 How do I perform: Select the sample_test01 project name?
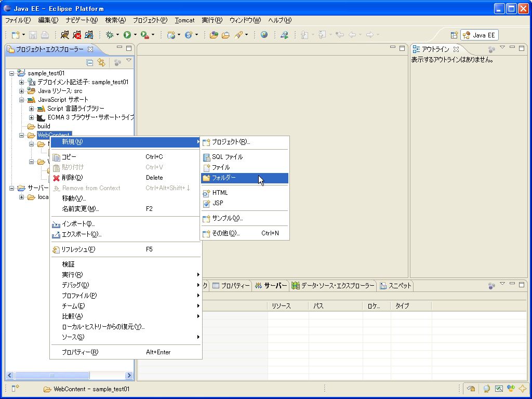[x=46, y=73]
